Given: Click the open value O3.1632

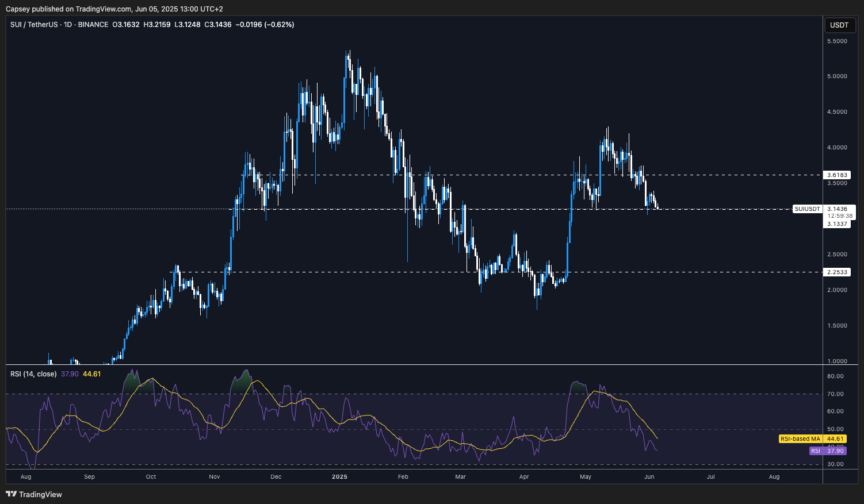Looking at the screenshot, I should [x=126, y=25].
